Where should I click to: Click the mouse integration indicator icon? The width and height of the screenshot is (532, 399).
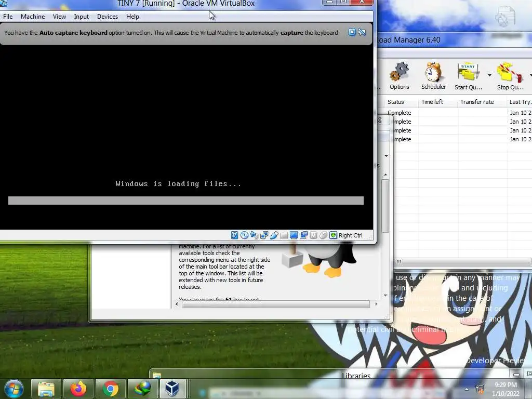tap(323, 235)
